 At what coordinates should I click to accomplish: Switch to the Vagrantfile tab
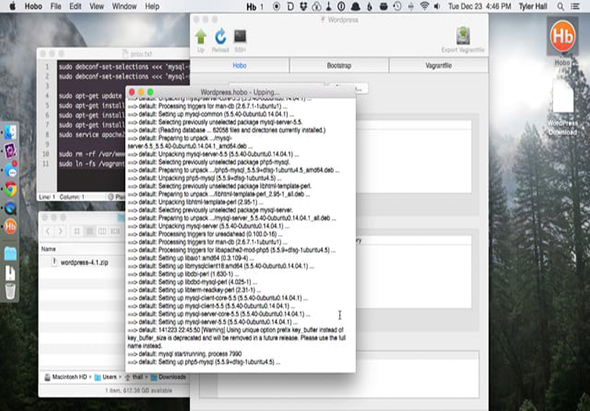tap(438, 65)
